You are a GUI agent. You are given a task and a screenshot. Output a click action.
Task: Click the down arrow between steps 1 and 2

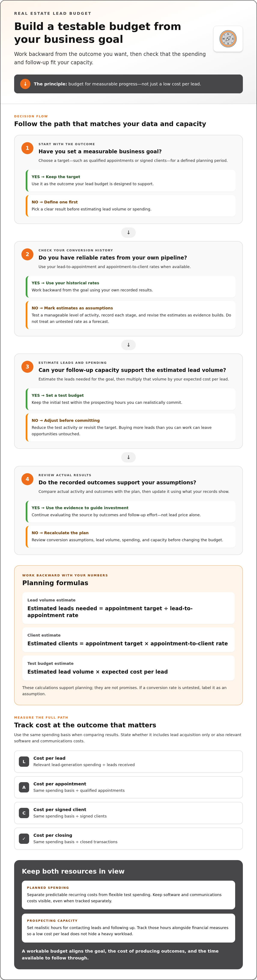pos(128,233)
